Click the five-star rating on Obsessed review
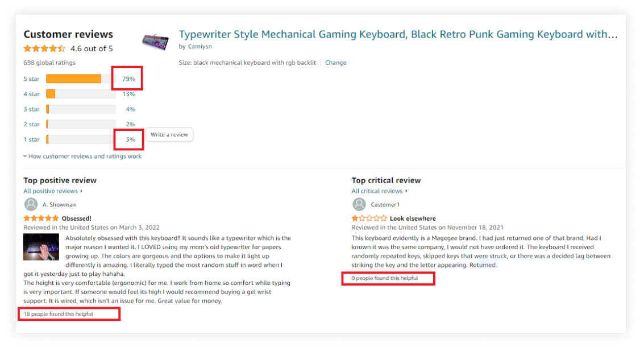This screenshot has width=644, height=351. pos(41,218)
